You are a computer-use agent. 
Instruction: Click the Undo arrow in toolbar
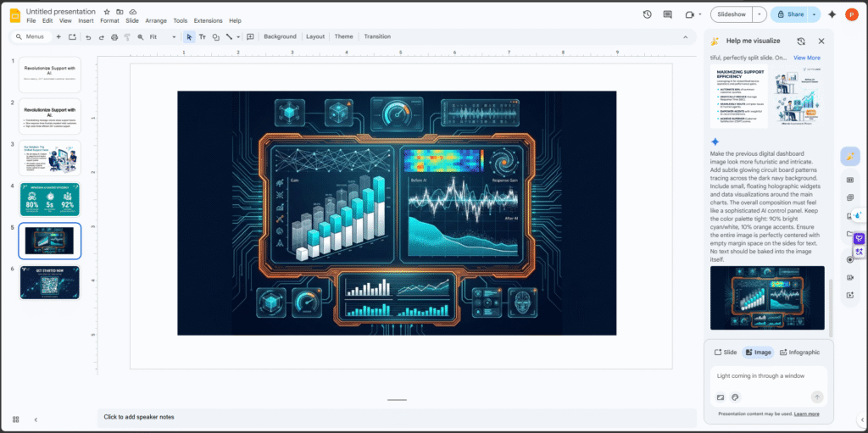point(88,37)
